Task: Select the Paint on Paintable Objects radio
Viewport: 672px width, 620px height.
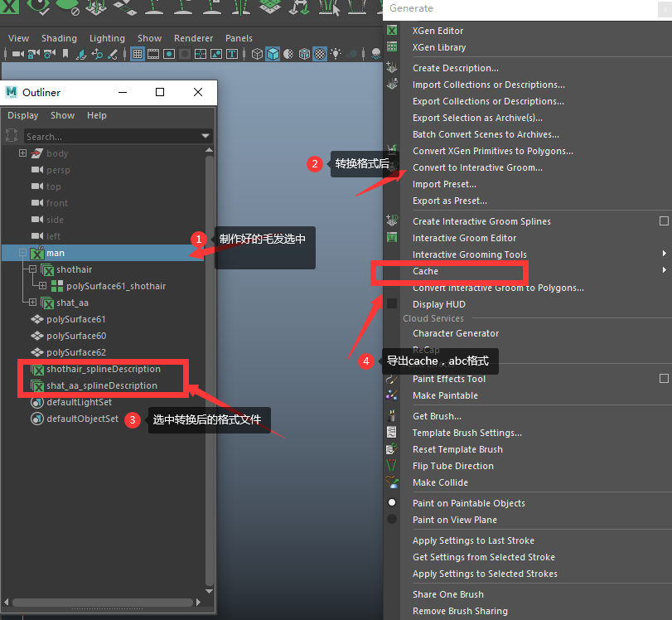Action: [x=392, y=502]
